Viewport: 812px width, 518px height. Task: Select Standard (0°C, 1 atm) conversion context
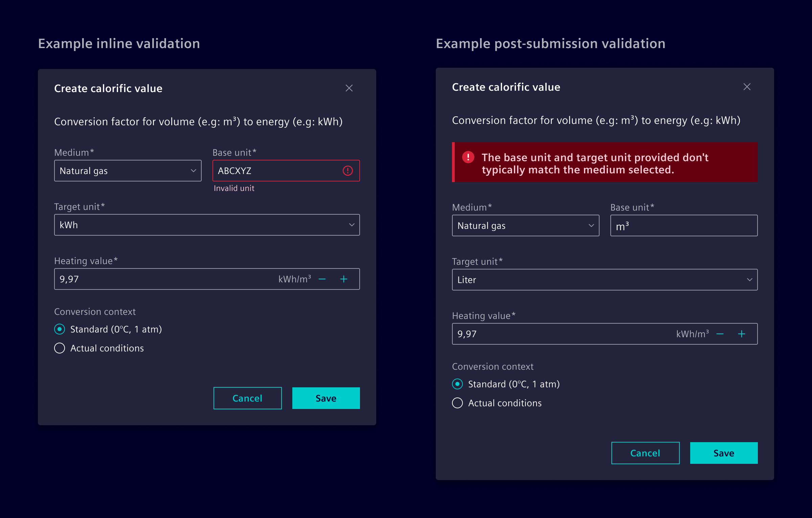coord(59,329)
